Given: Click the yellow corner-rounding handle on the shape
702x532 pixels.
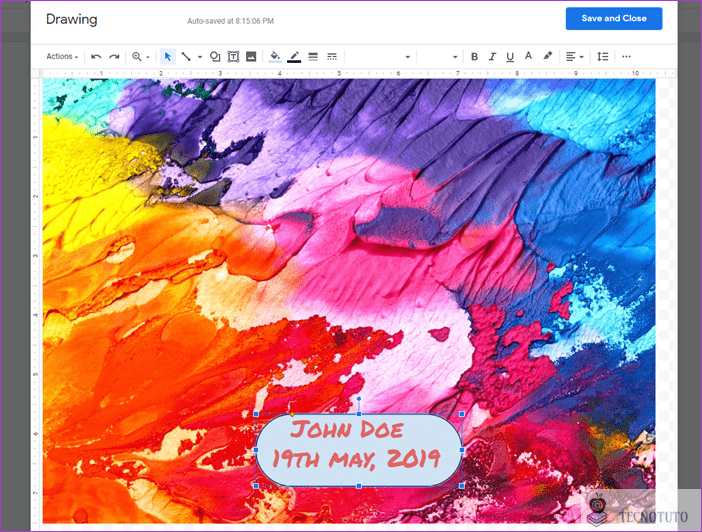Looking at the screenshot, I should 292,415.
